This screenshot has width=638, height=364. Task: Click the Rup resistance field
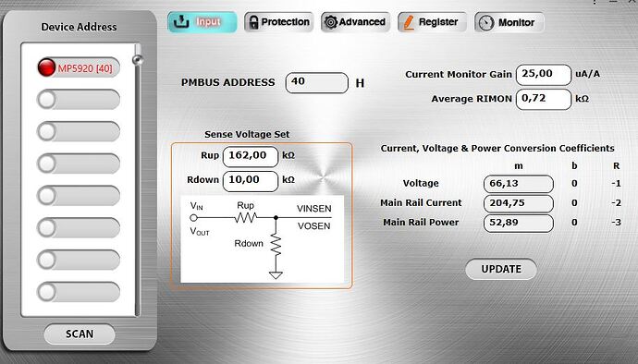[x=251, y=156]
